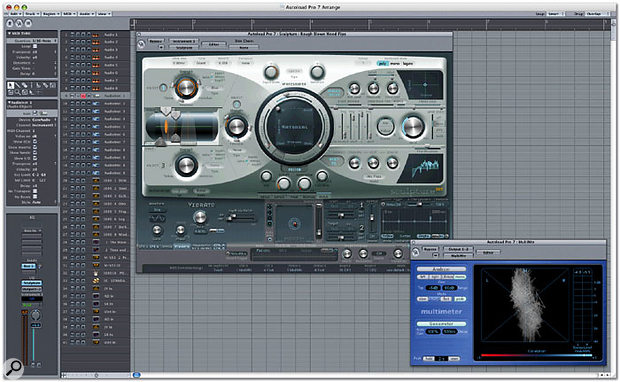Toggle the Object 1 on/off button in Sculpture

163,88
